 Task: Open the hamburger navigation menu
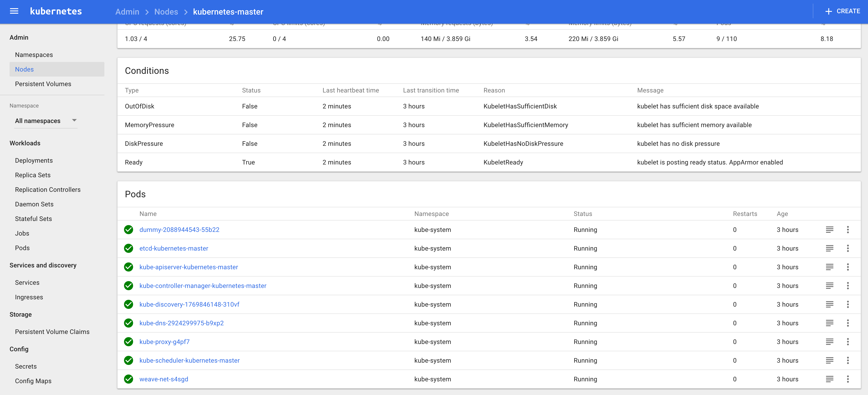[x=14, y=11]
